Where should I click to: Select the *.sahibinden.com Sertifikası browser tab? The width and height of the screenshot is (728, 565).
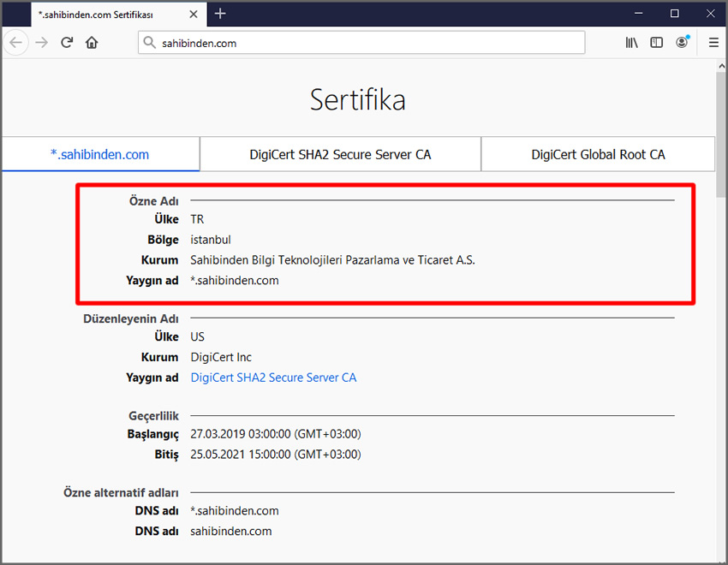[x=119, y=15]
